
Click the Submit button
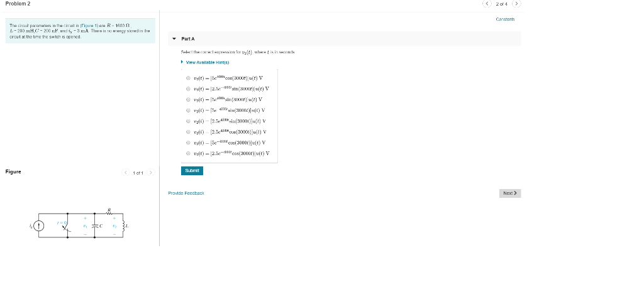coord(192,171)
